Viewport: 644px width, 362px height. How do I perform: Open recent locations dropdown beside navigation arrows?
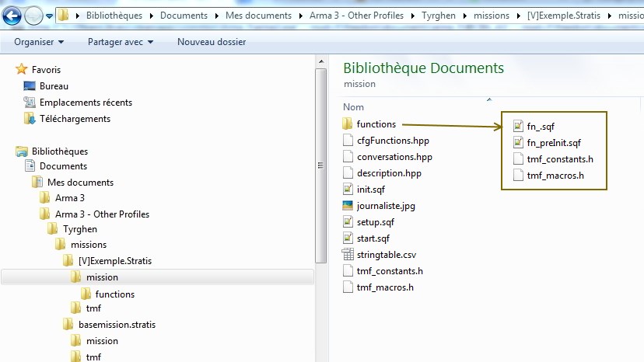[50, 16]
